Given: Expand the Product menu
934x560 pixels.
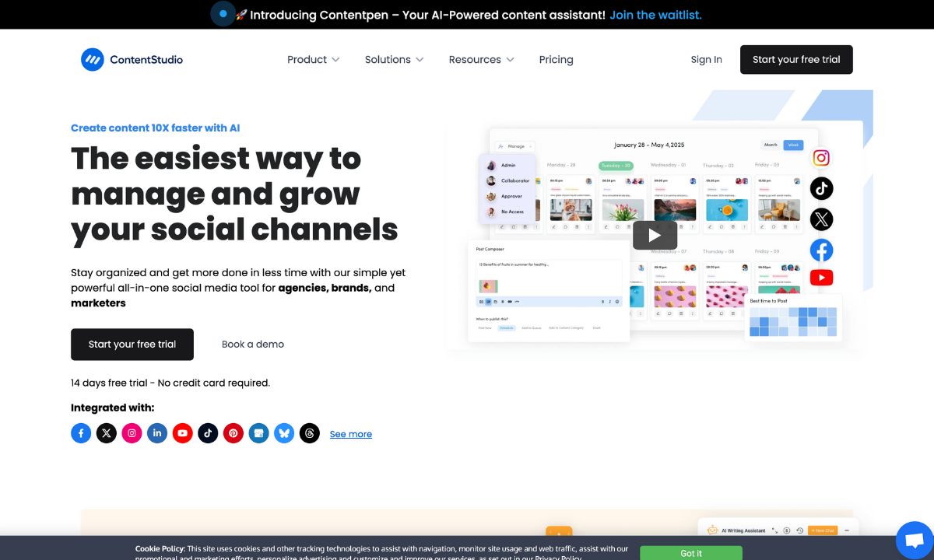Looking at the screenshot, I should (314, 60).
